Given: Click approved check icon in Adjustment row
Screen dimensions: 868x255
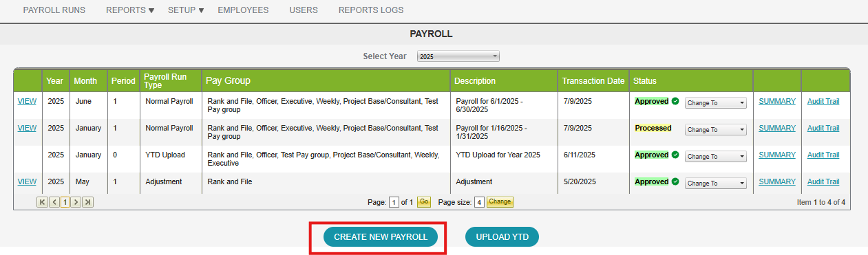Looking at the screenshot, I should point(675,182).
